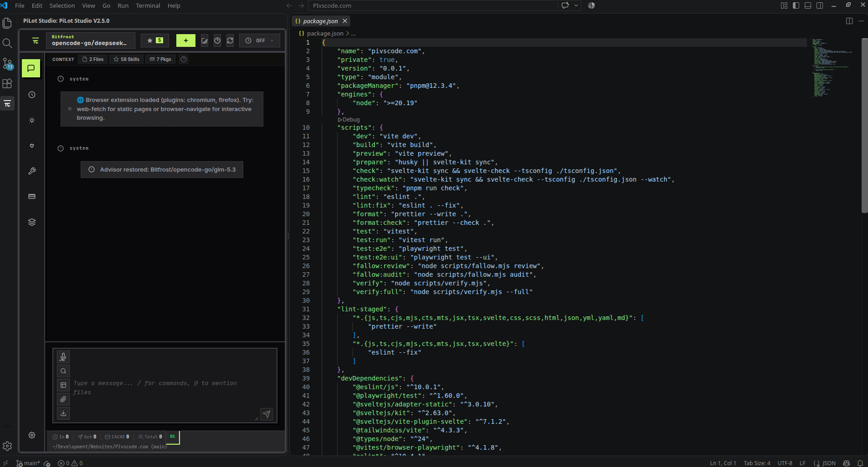
Task: Open the sun-shaped panel in PiLot sidebar
Action: tap(32, 120)
